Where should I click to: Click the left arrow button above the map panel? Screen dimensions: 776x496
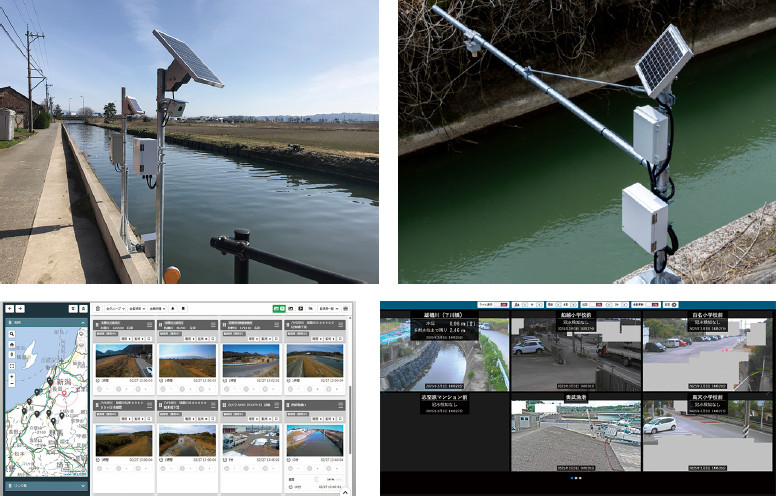click(x=9, y=310)
